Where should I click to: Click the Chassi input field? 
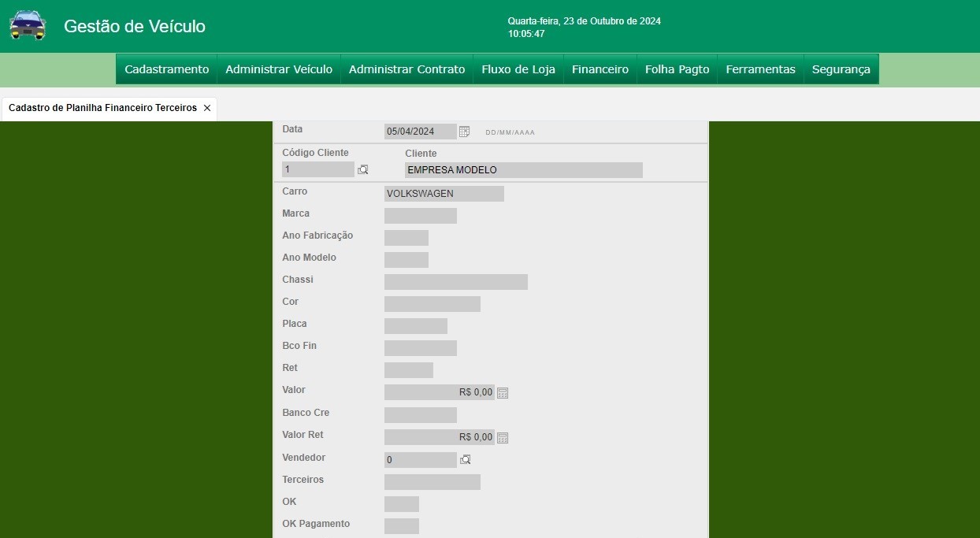tap(455, 282)
